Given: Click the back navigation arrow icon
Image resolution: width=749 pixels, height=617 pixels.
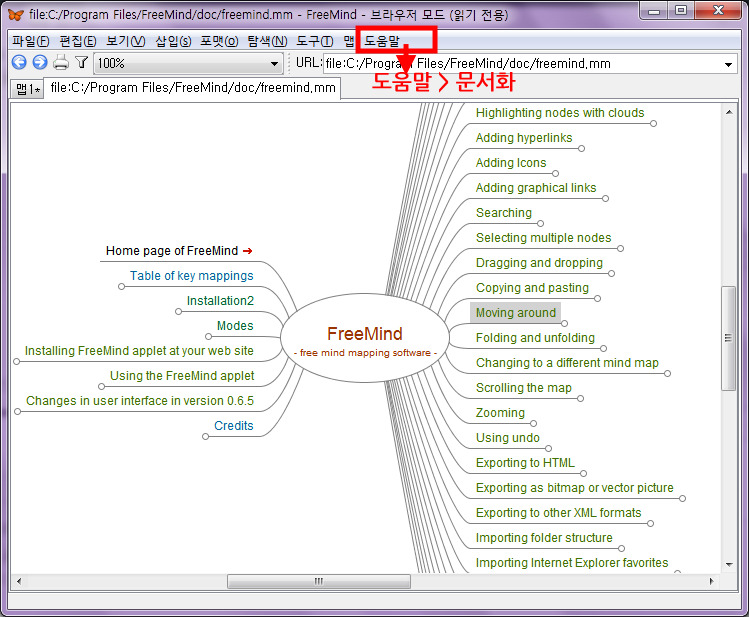Looking at the screenshot, I should pyautogui.click(x=19, y=63).
